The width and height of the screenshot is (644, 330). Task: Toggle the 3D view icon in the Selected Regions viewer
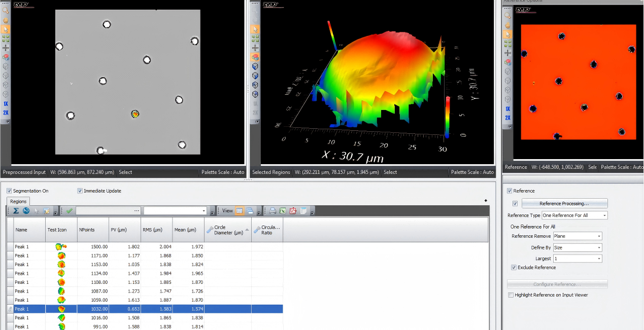click(x=255, y=57)
